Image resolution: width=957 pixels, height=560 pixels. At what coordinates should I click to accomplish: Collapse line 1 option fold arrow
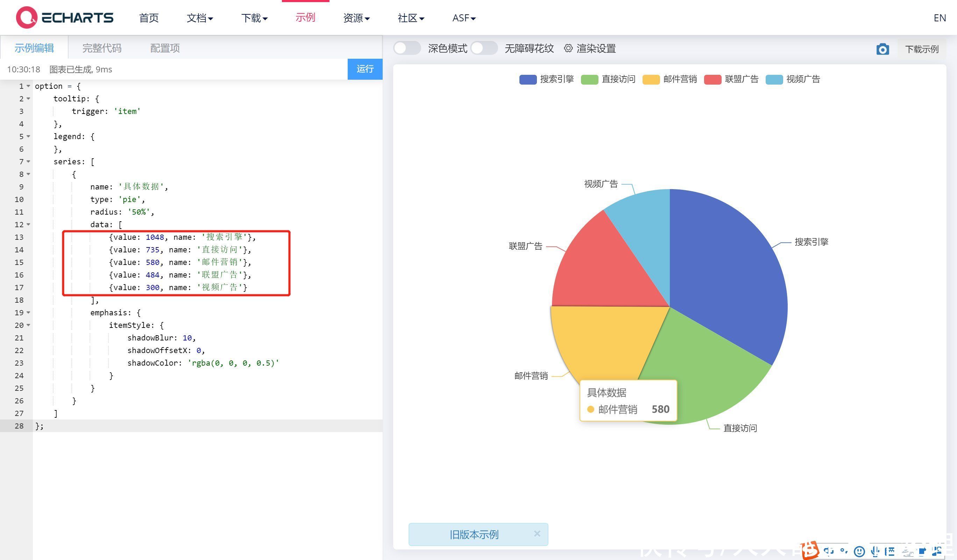tap(28, 86)
